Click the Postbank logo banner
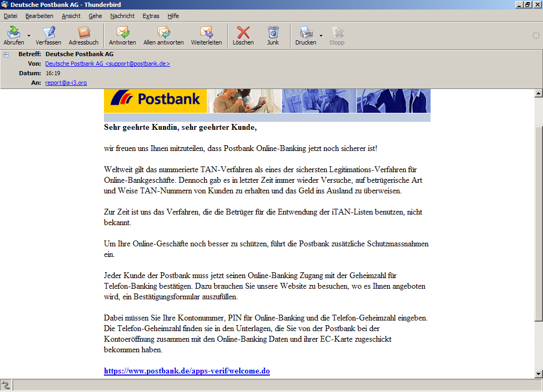The image size is (543, 392). 155,101
